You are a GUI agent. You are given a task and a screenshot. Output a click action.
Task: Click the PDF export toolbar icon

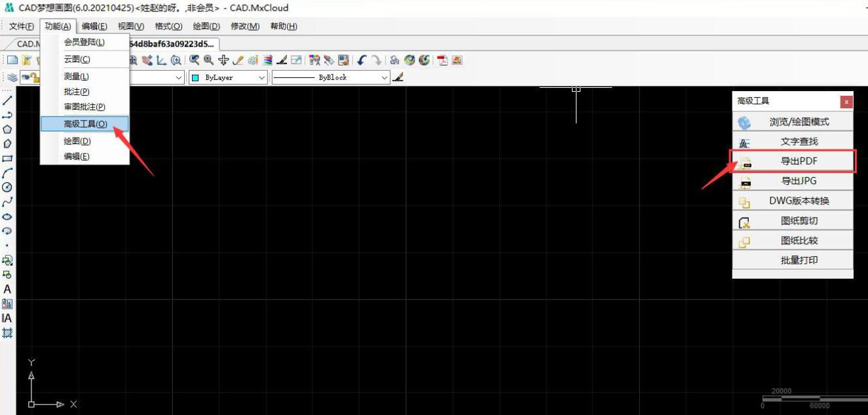pyautogui.click(x=443, y=60)
